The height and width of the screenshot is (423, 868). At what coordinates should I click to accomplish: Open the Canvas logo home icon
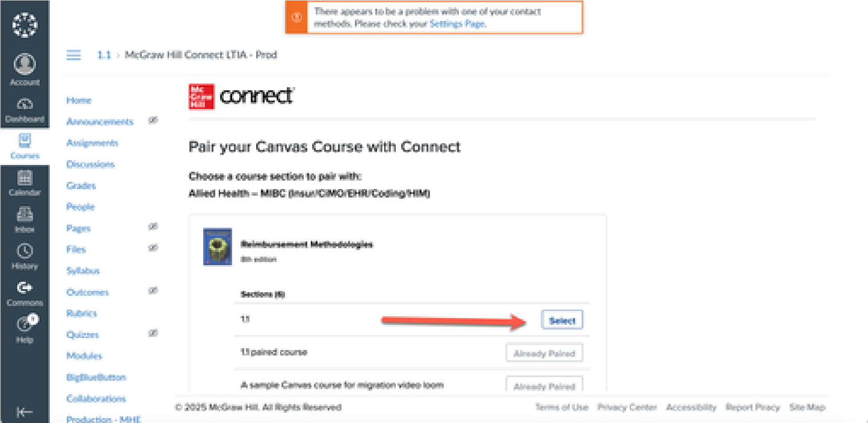coord(24,25)
